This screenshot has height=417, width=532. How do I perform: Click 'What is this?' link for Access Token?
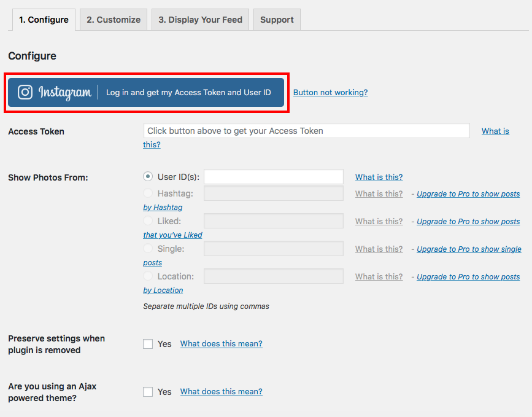click(x=495, y=131)
